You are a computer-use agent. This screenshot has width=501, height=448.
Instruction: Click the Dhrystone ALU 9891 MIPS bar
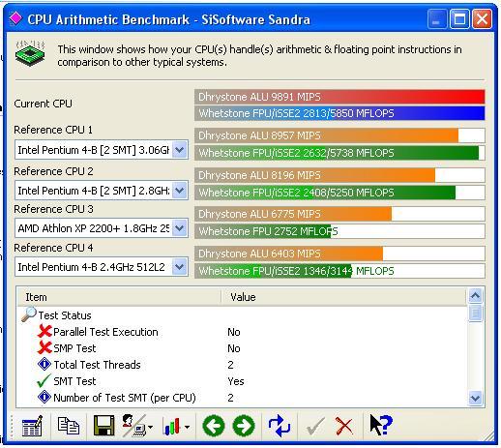(x=339, y=97)
